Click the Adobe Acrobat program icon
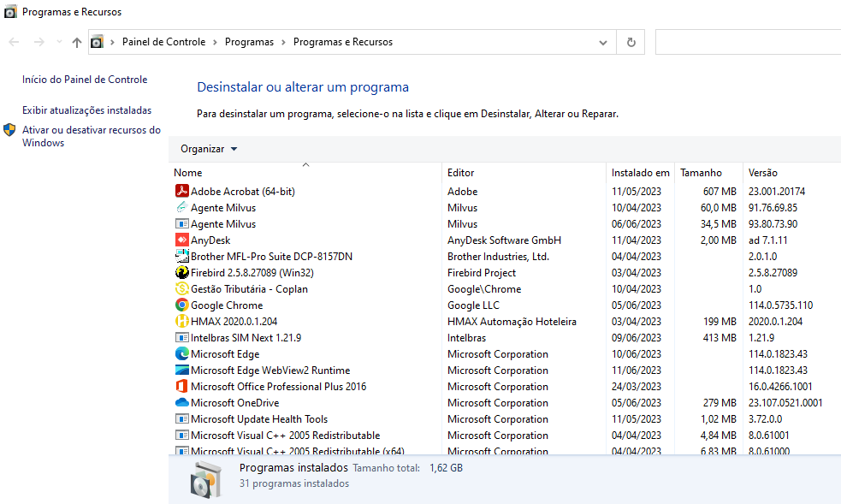The height and width of the screenshot is (504, 841). (181, 192)
